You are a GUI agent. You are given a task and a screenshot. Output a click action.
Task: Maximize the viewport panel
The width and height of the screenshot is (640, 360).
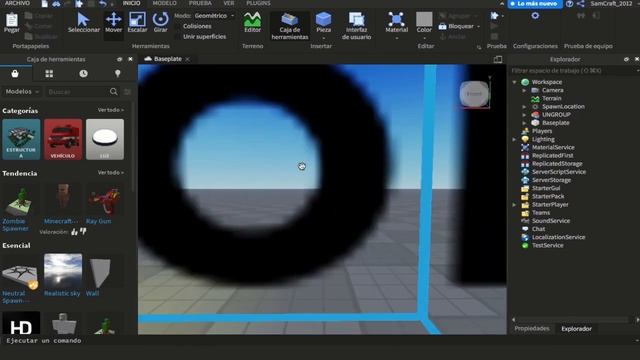pyautogui.click(x=498, y=59)
